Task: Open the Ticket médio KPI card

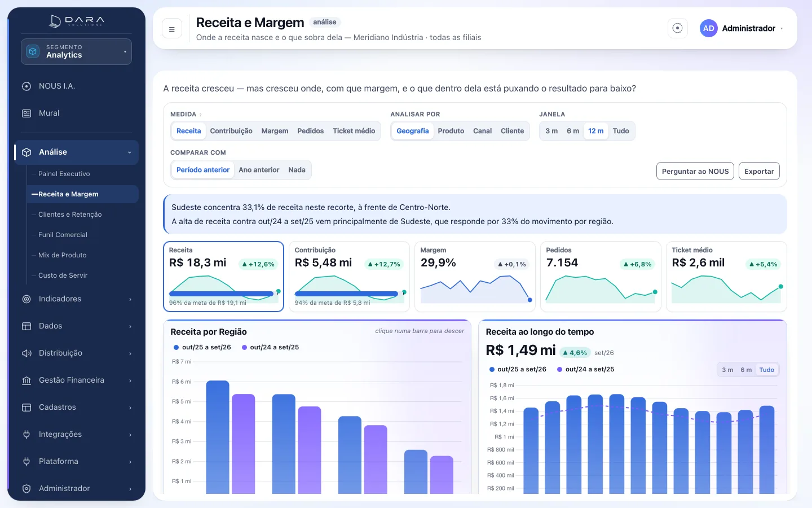Action: pos(726,277)
